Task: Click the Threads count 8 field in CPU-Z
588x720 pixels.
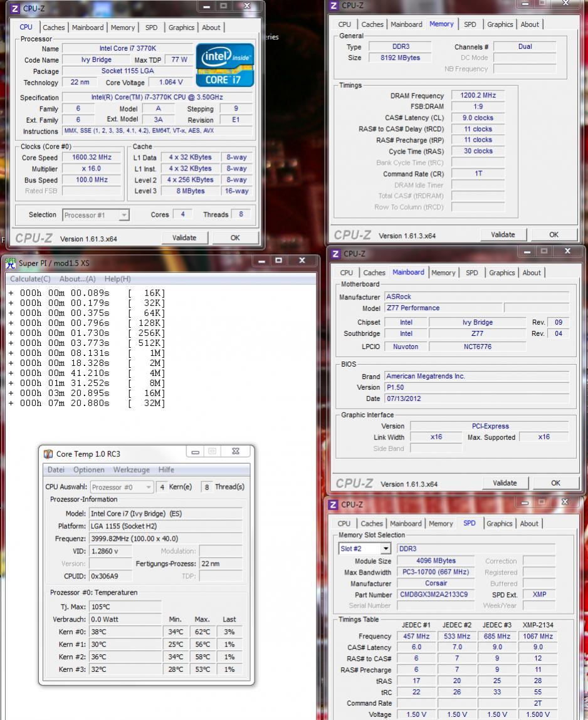Action: pos(241,214)
